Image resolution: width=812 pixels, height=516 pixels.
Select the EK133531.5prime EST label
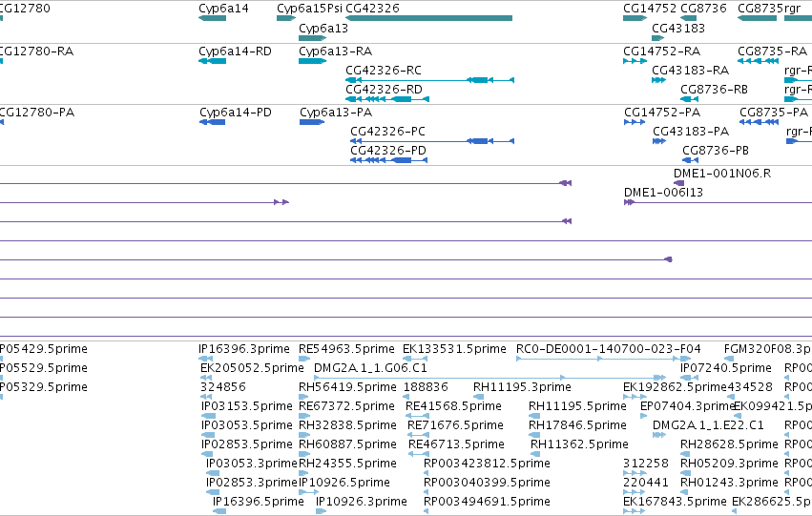point(455,349)
